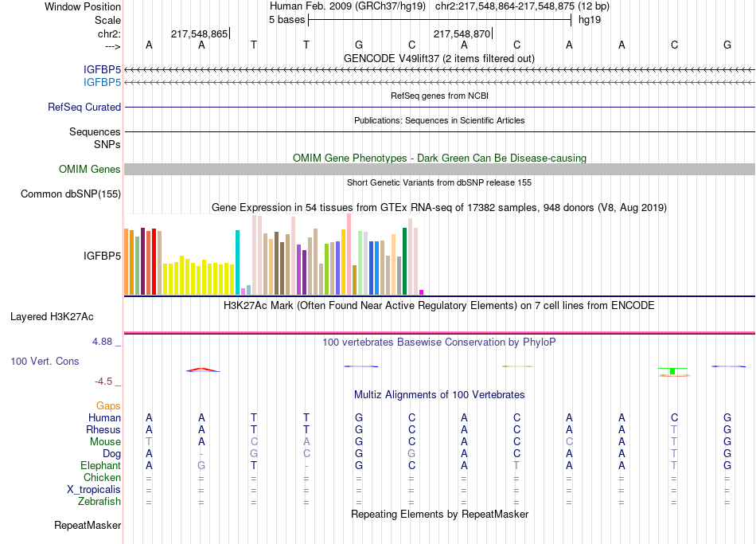Open the OMIM Genes track label

pos(90,169)
